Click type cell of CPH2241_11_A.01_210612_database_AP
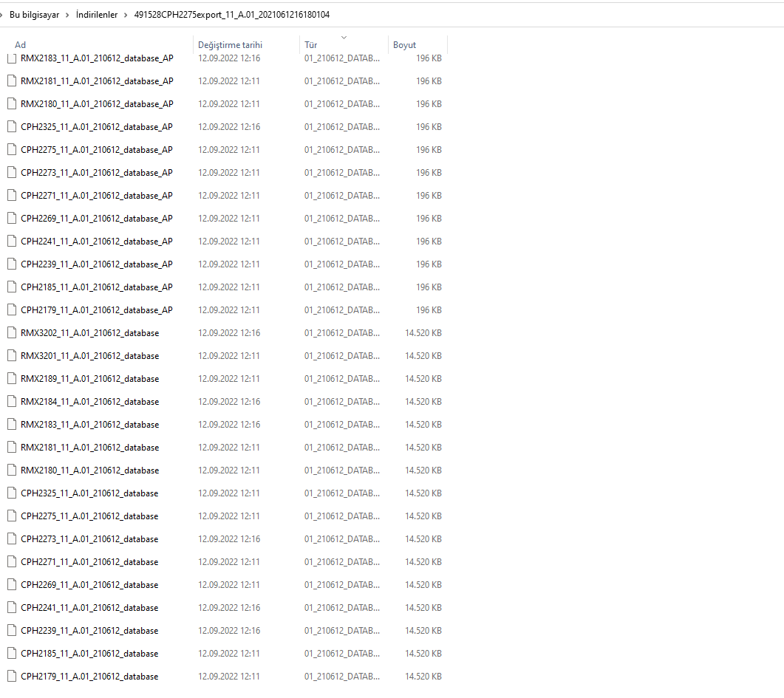The height and width of the screenshot is (698, 784). click(x=342, y=242)
